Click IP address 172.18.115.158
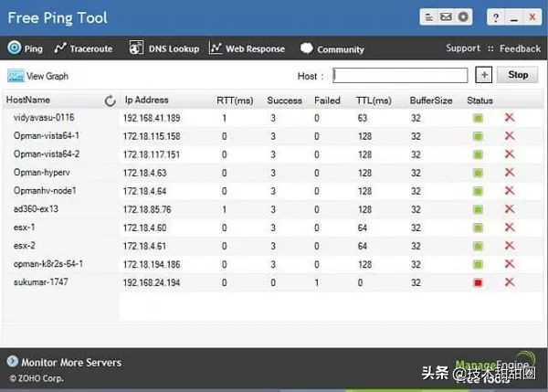548x392 pixels. click(x=152, y=136)
